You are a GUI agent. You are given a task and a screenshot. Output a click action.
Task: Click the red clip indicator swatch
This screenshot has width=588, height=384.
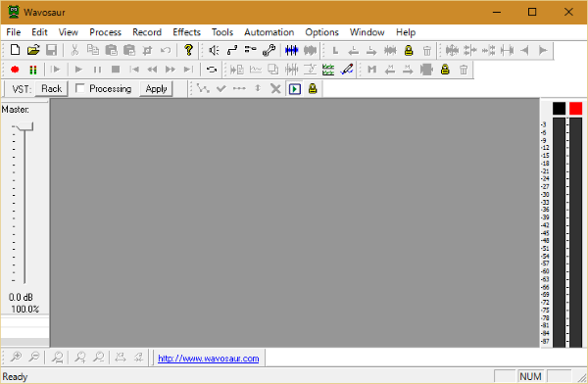click(x=575, y=109)
